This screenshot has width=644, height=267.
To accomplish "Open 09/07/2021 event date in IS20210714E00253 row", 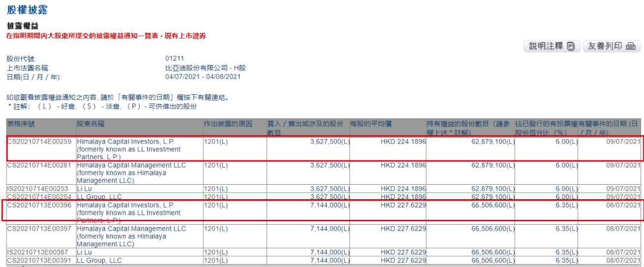I will (x=624, y=189).
